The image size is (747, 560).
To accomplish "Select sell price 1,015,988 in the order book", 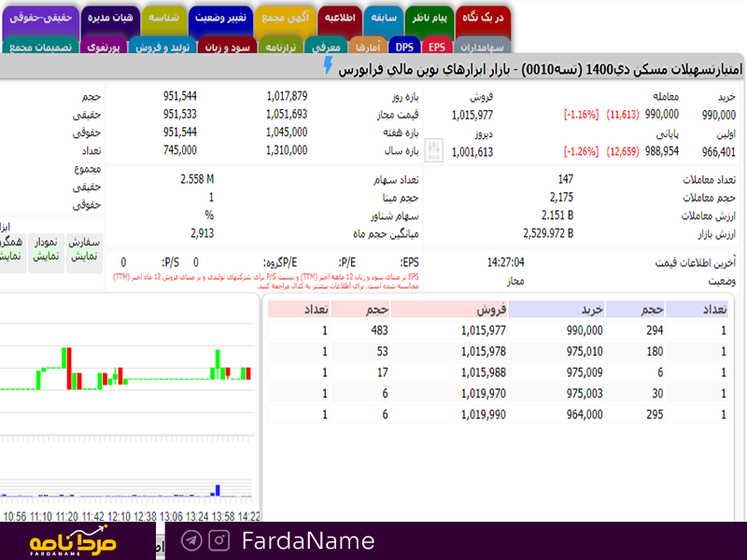I will point(483,371).
